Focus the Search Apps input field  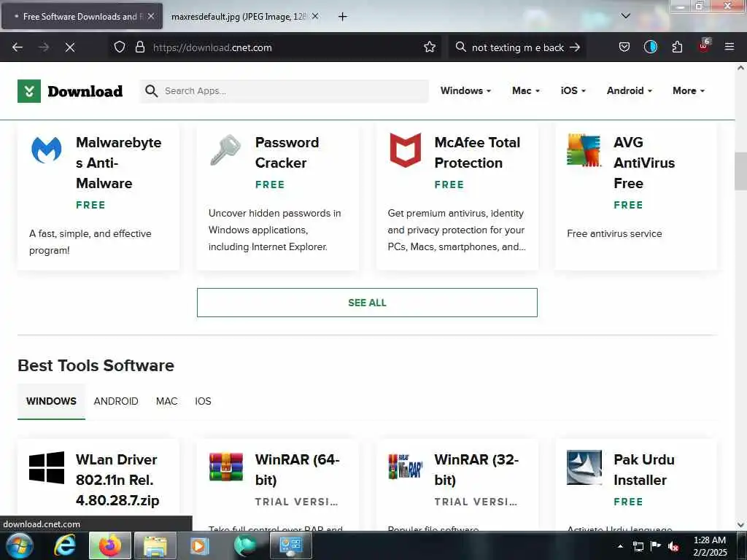(x=284, y=91)
